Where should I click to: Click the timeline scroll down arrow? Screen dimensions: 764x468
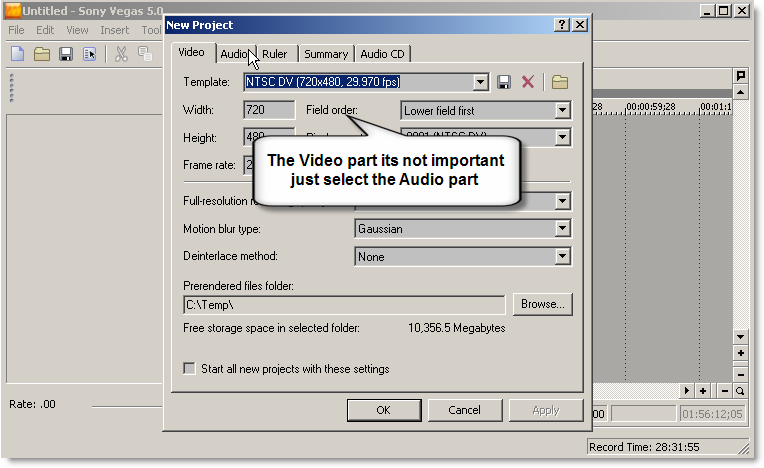(x=741, y=337)
